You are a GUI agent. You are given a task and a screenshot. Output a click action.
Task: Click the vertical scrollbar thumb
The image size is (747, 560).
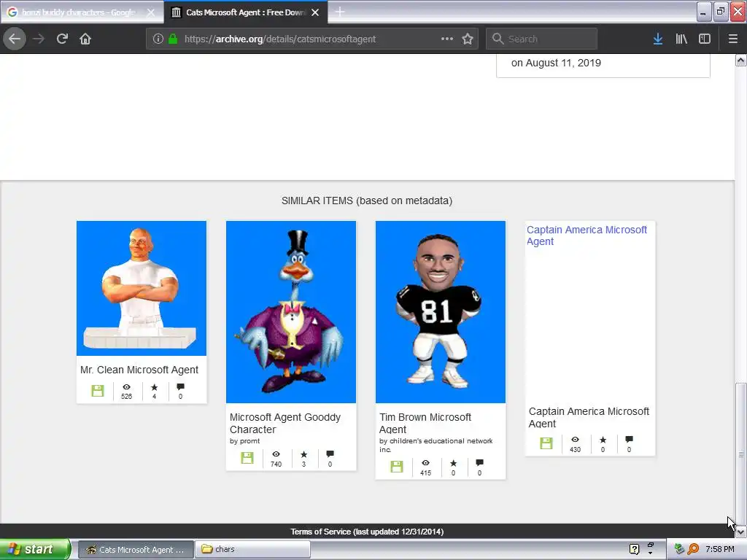pos(741,454)
